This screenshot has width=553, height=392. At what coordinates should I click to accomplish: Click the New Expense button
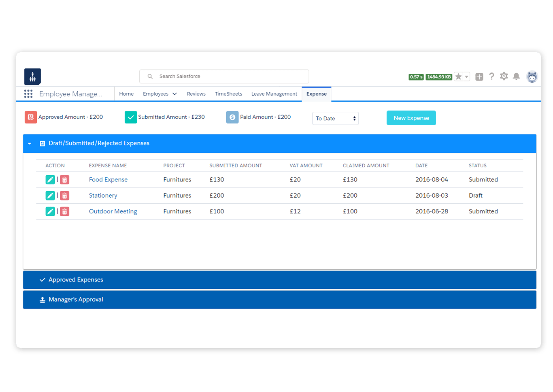click(411, 118)
